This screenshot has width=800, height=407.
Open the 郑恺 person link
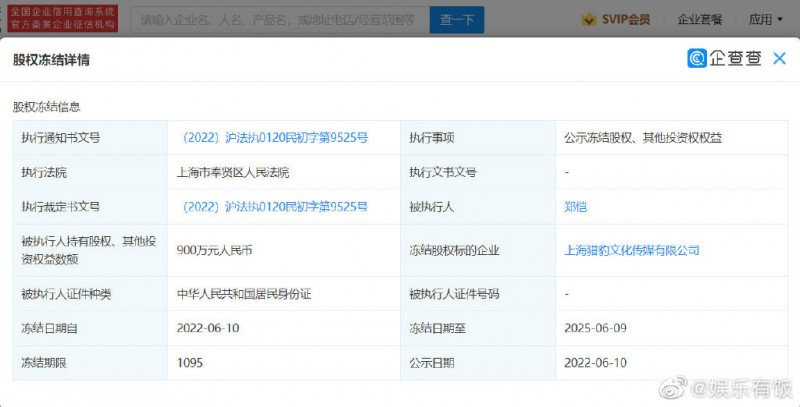575,207
